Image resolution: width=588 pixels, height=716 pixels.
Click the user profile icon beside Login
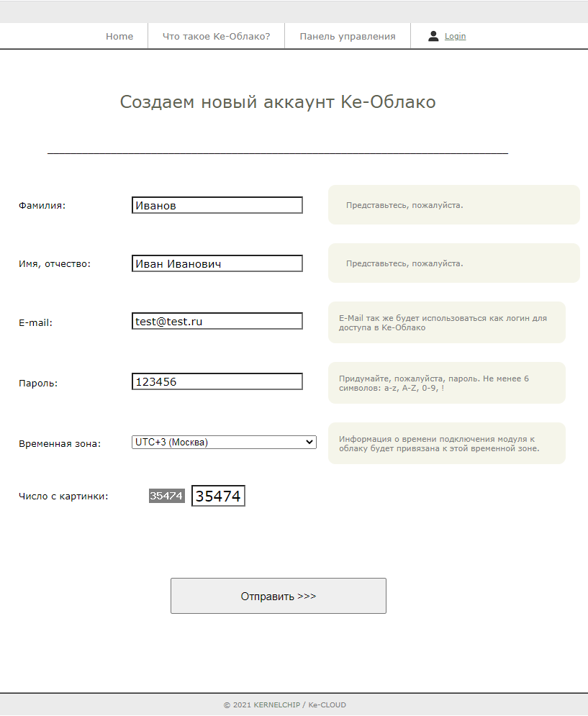[433, 36]
